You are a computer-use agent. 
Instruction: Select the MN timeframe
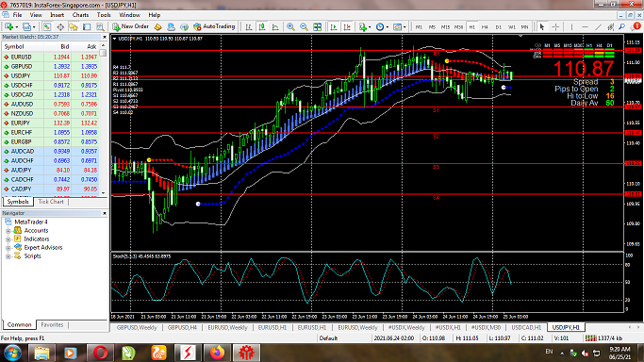pos(524,27)
